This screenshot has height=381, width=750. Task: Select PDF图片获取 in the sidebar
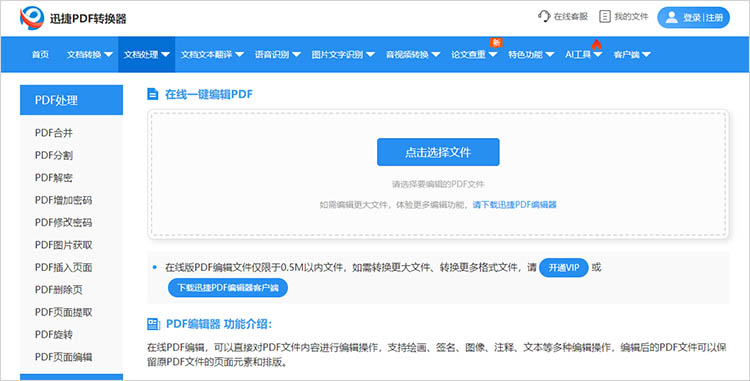[x=63, y=245]
